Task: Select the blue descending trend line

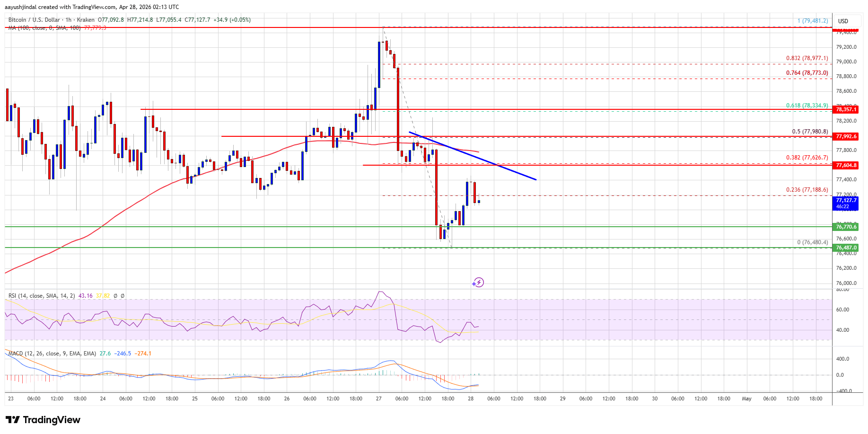Action: point(473,155)
